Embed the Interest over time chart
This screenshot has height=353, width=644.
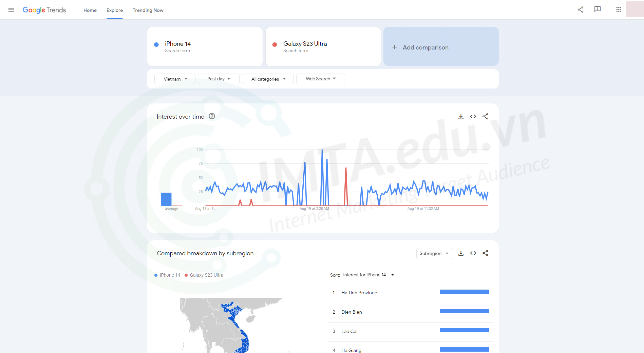tap(473, 117)
